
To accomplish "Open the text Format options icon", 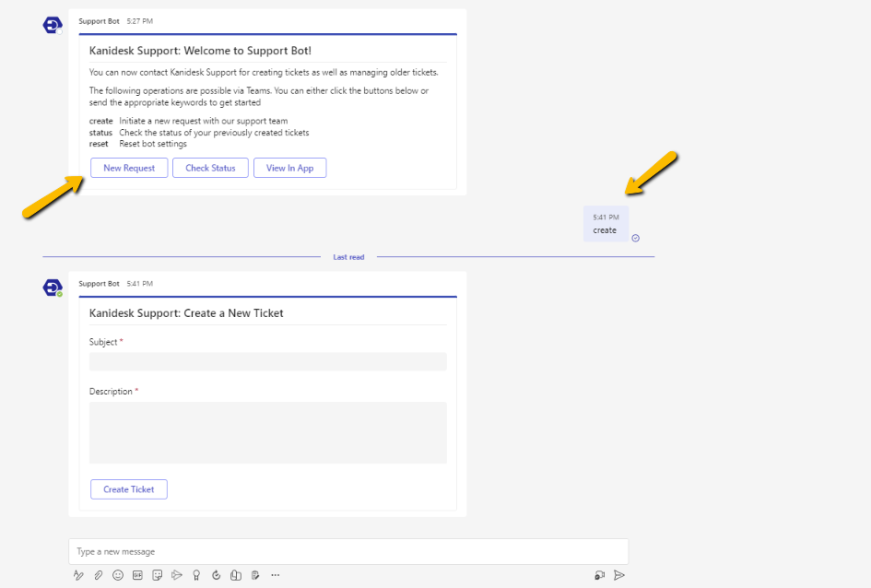I will pos(78,575).
